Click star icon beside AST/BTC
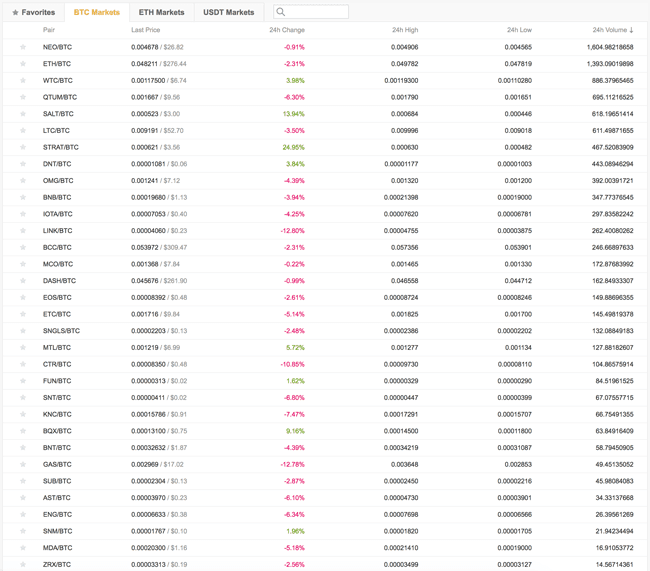 pyautogui.click(x=23, y=498)
